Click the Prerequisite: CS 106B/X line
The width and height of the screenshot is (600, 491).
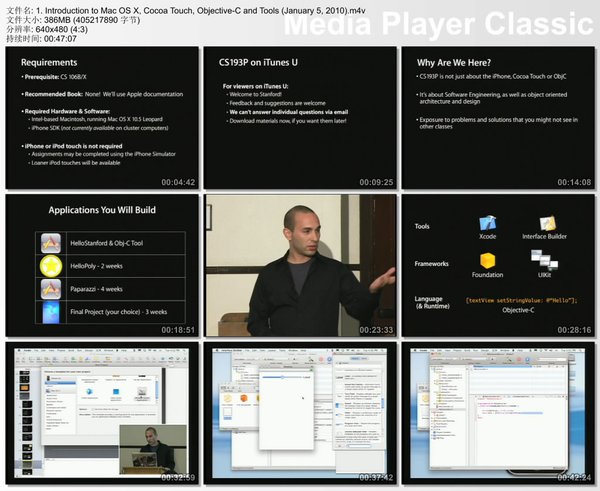click(54, 77)
